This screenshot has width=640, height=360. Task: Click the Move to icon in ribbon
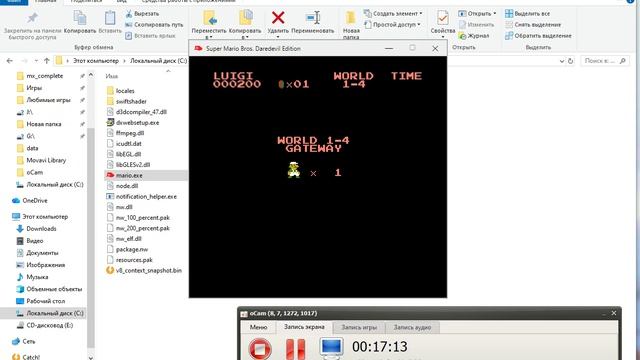point(209,18)
